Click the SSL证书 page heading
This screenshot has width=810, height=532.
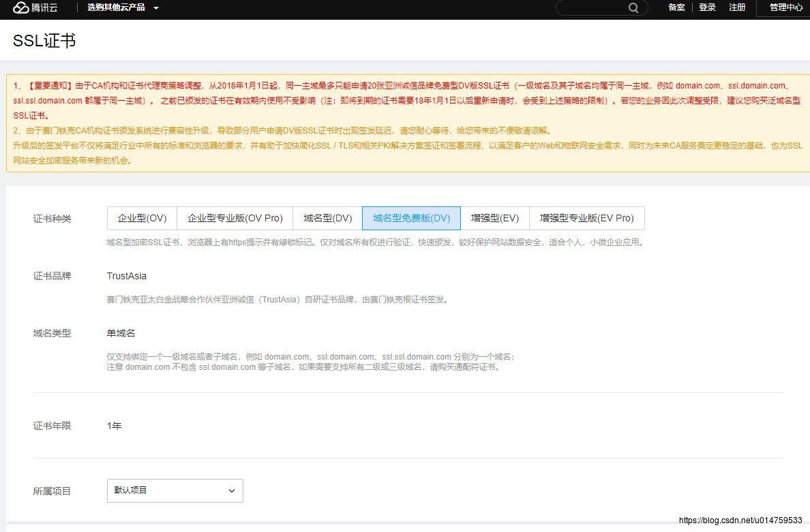click(x=44, y=41)
